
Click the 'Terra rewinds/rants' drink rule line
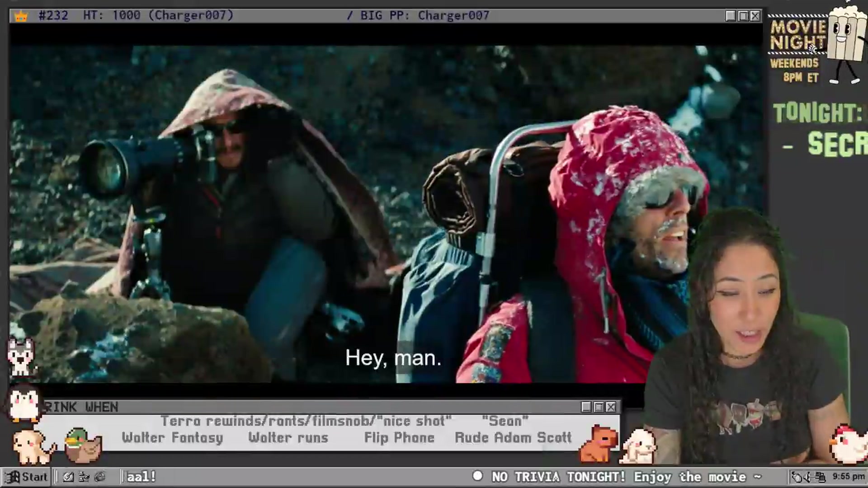[x=306, y=421]
